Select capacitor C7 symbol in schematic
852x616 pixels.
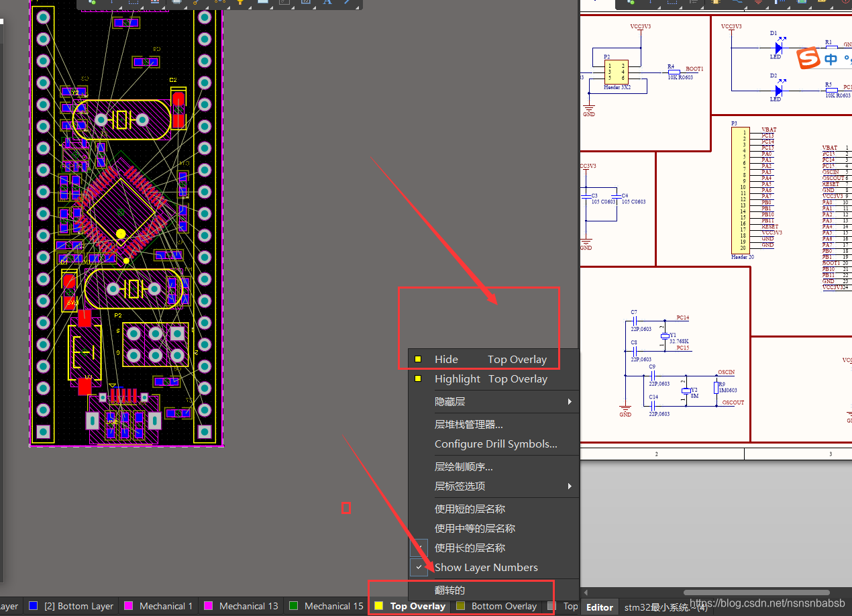click(x=634, y=320)
